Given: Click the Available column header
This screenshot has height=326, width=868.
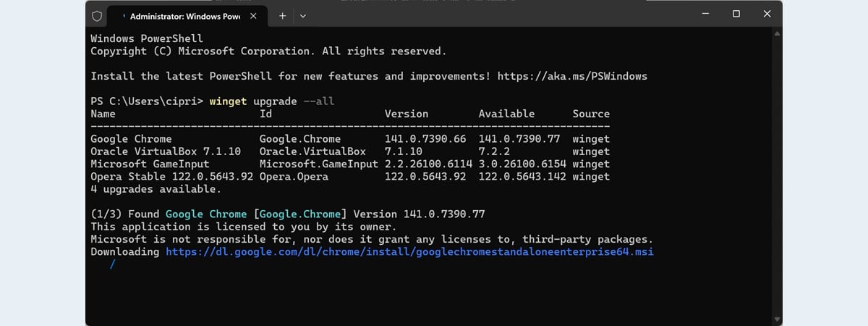Looking at the screenshot, I should [506, 114].
